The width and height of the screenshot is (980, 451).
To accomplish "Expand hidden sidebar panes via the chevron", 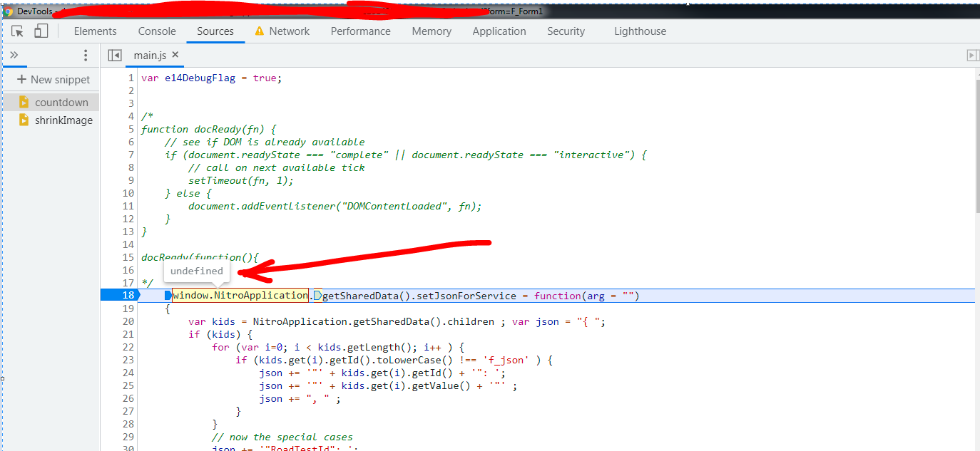I will coord(15,55).
